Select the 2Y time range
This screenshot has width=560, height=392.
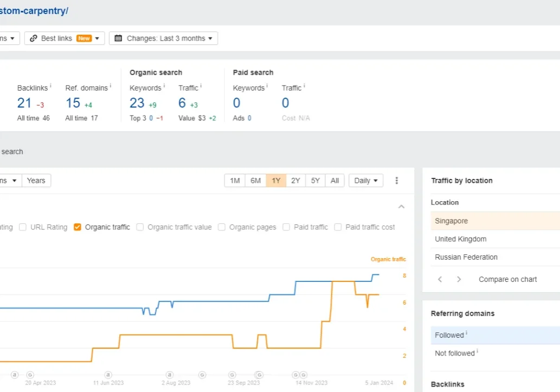(295, 181)
